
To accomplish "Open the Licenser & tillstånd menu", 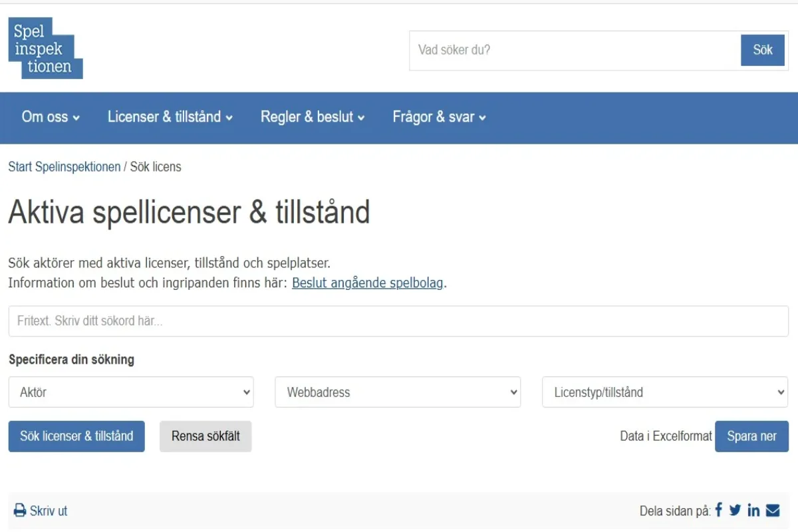I will (x=170, y=117).
